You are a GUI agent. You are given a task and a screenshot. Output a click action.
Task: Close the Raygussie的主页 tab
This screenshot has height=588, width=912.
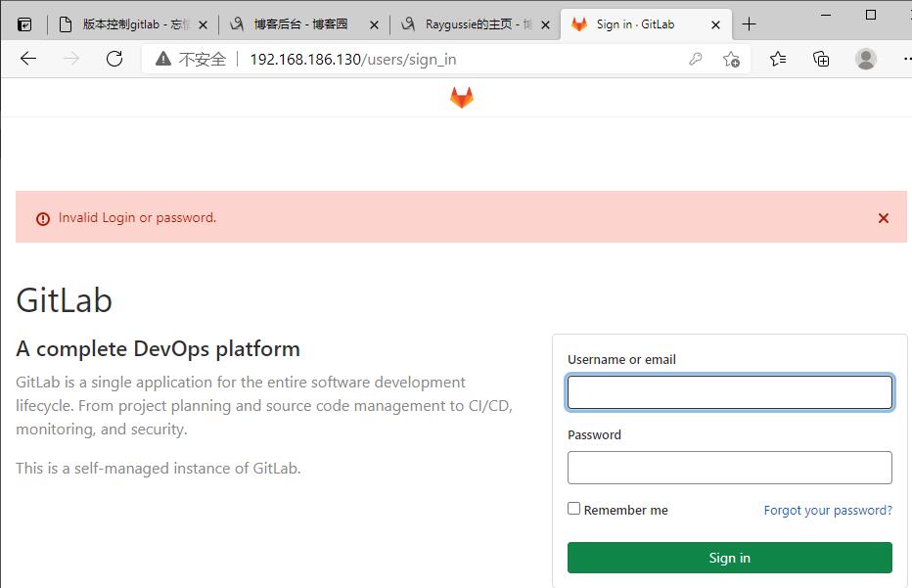click(x=545, y=25)
